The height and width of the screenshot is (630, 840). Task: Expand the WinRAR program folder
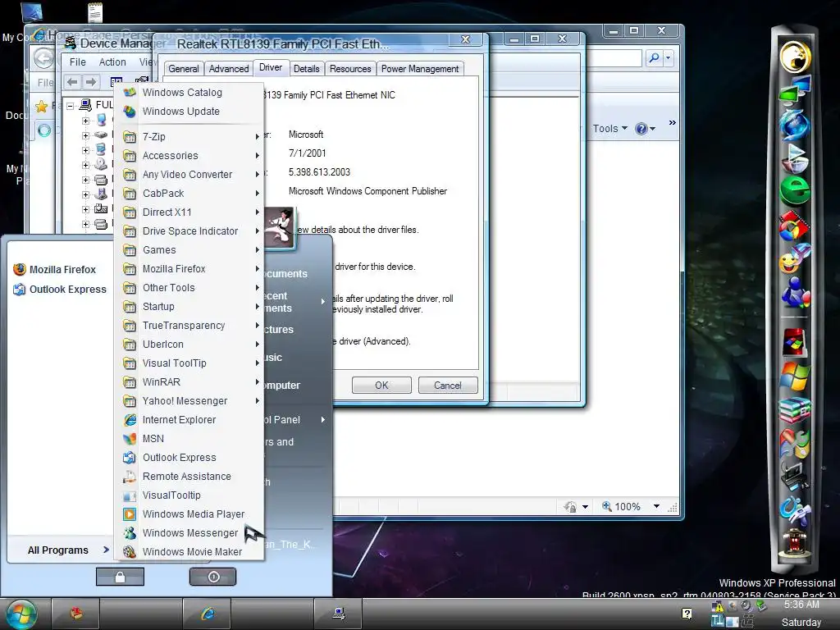point(190,382)
